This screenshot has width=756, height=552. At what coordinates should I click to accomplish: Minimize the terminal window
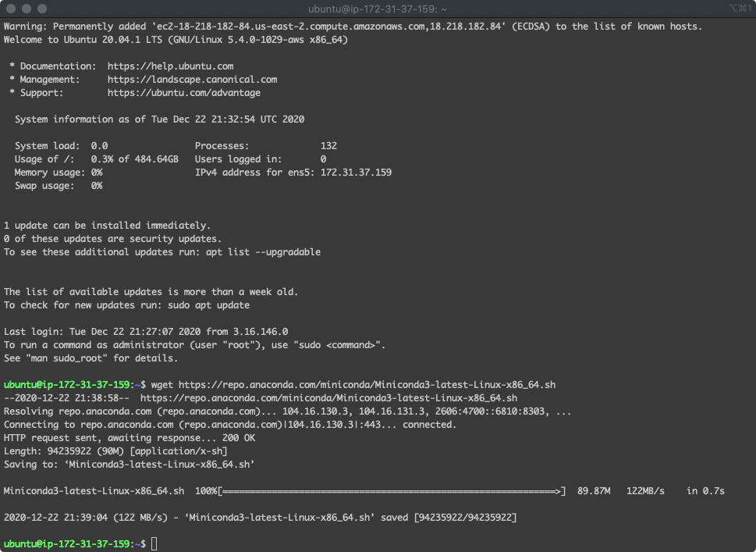(27, 9)
